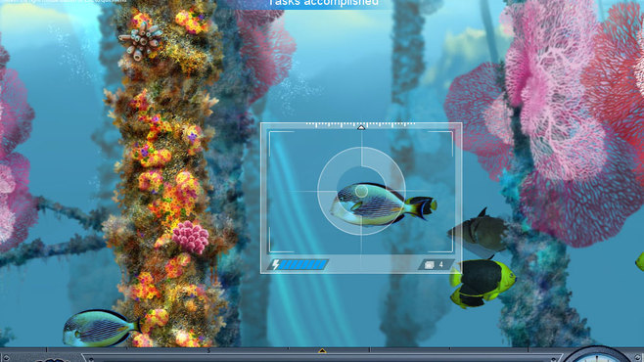Click the yellow triangle marker on the bottom bar
Screen dimensions: 644x362
click(322, 351)
